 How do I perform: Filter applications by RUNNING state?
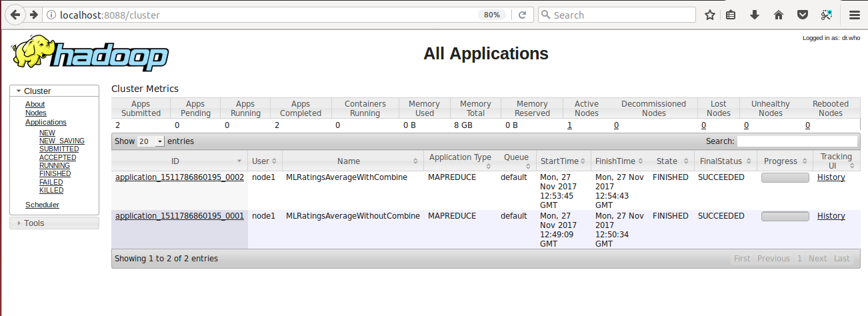tap(55, 165)
